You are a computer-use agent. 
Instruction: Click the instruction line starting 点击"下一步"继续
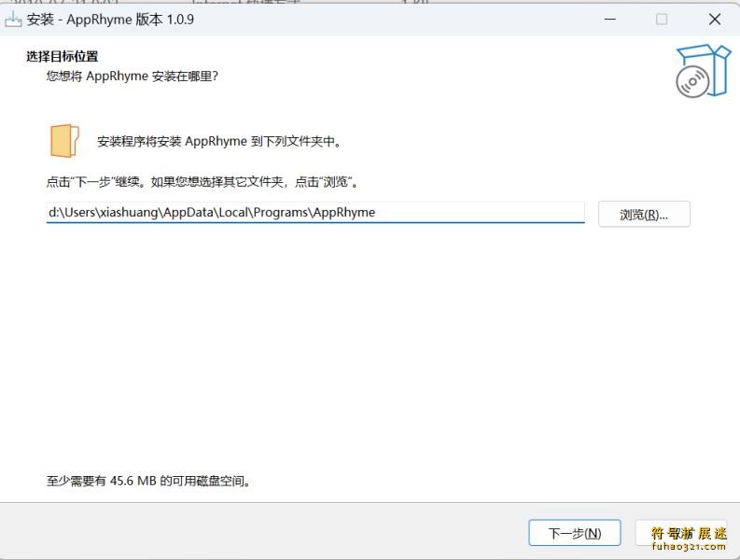(202, 181)
